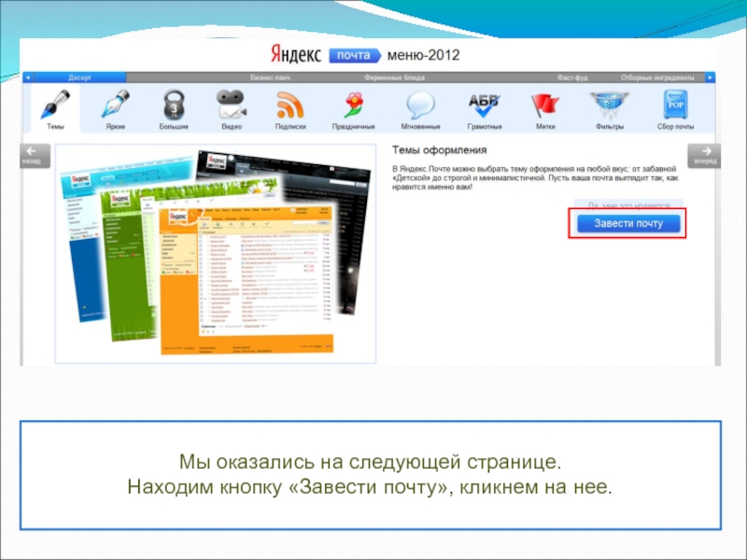Click the Темы оформления heading
Screen dimensions: 747x560
tap(439, 150)
